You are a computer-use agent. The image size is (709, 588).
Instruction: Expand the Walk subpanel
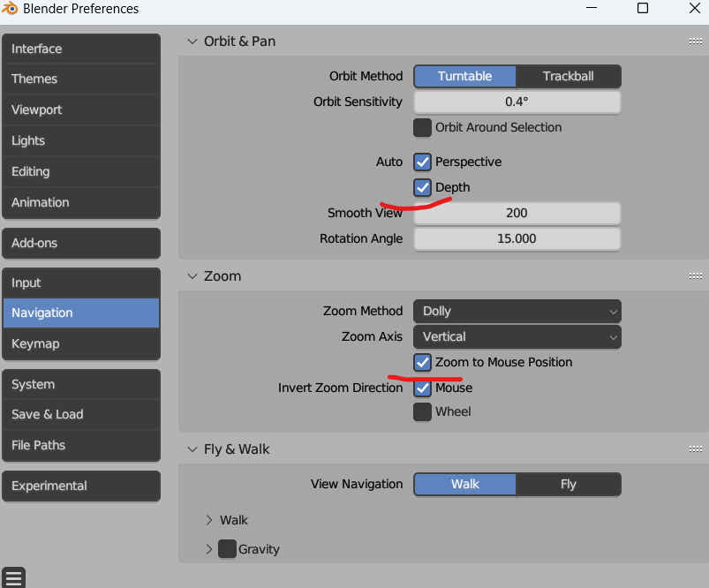click(210, 521)
